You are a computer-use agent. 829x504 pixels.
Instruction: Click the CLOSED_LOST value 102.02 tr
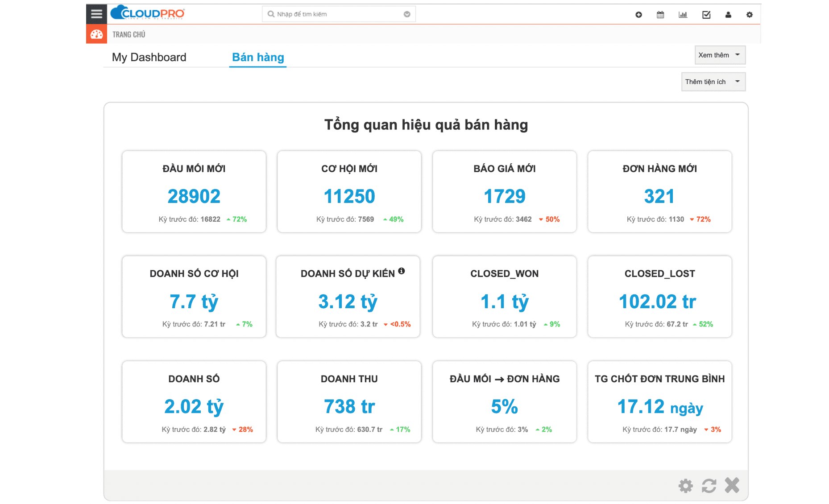658,302
